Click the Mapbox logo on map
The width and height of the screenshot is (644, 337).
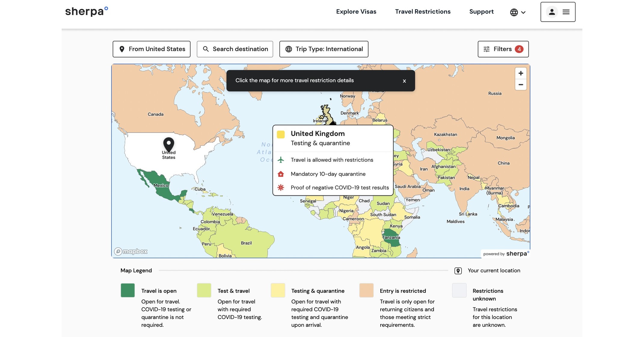tap(131, 251)
